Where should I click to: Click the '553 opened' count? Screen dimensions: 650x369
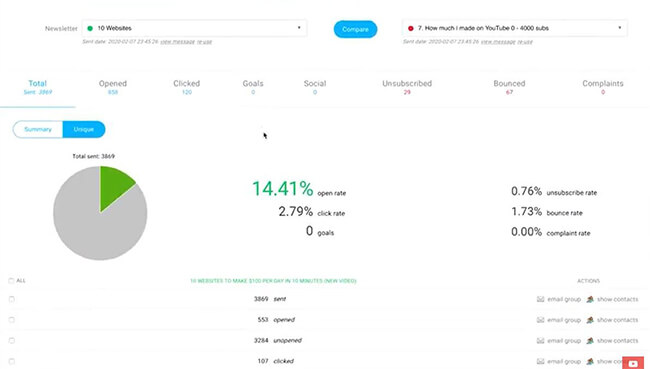276,320
